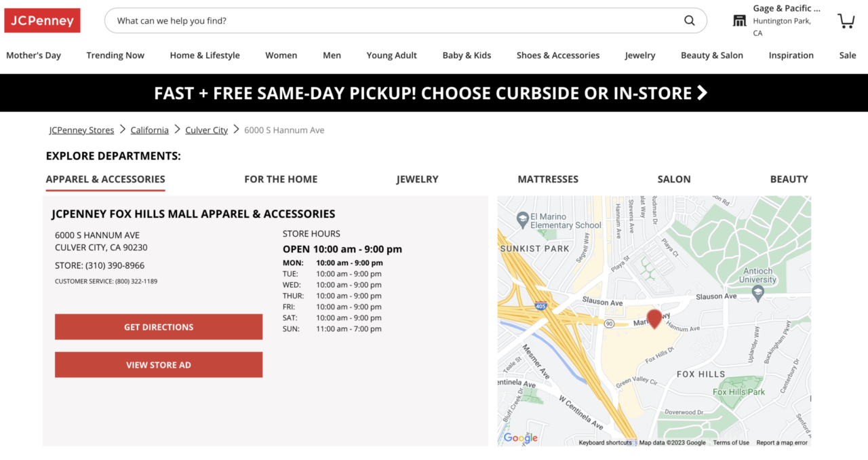Open Shoes & Accessories menu

[x=558, y=56]
